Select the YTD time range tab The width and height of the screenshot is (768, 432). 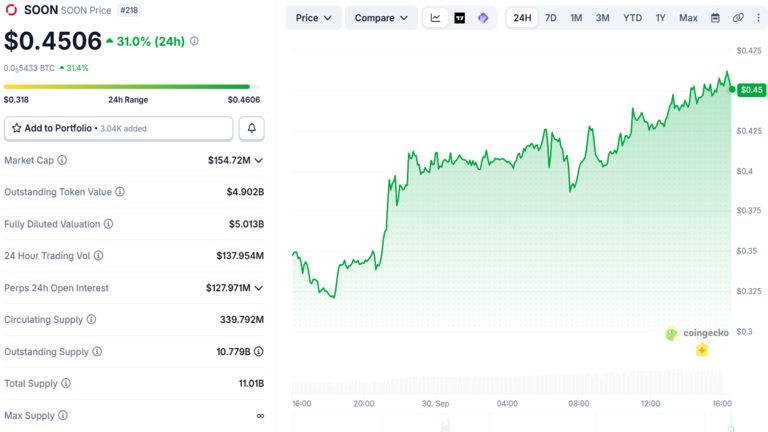632,18
